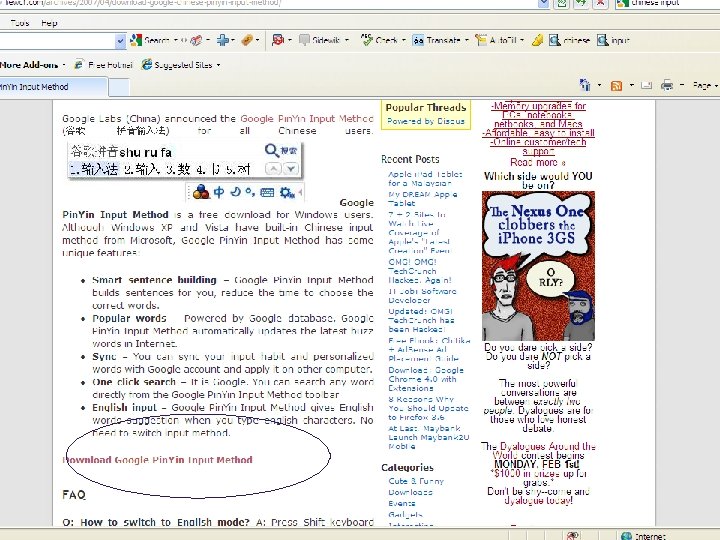Screen dimensions: 720x540
Task: Click the popup blocker icon
Action: pos(278,40)
